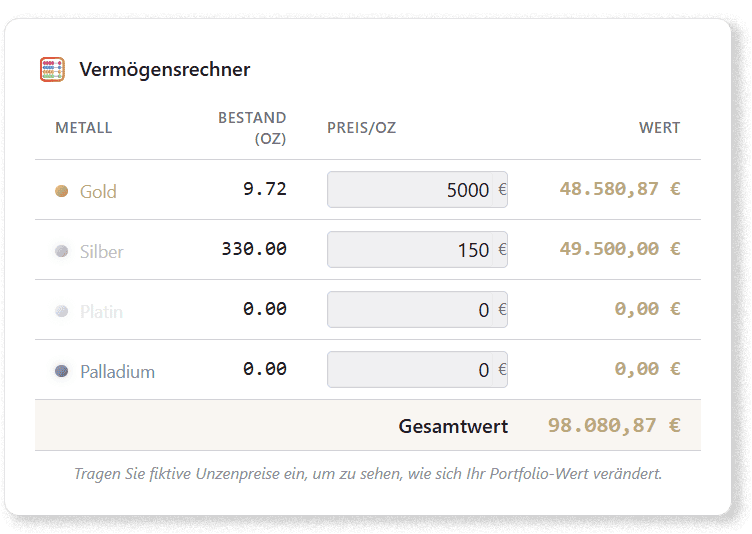Select the Gold row label

[98, 191]
